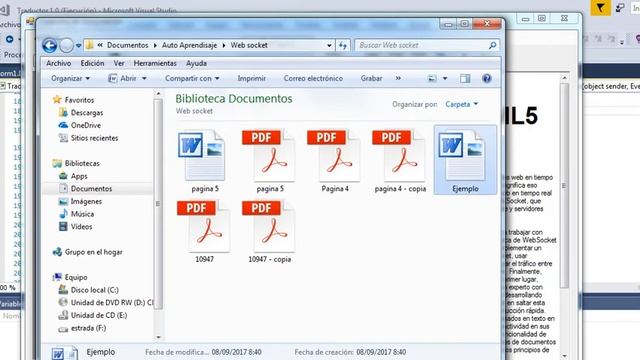Expand the arrow next to Abrir

pyautogui.click(x=144, y=78)
